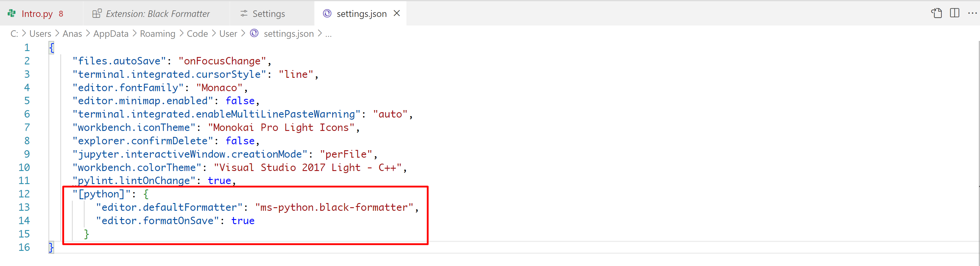This screenshot has width=980, height=266.
Task: Expand the Roaming breadcrumb segment
Action: pyautogui.click(x=158, y=34)
